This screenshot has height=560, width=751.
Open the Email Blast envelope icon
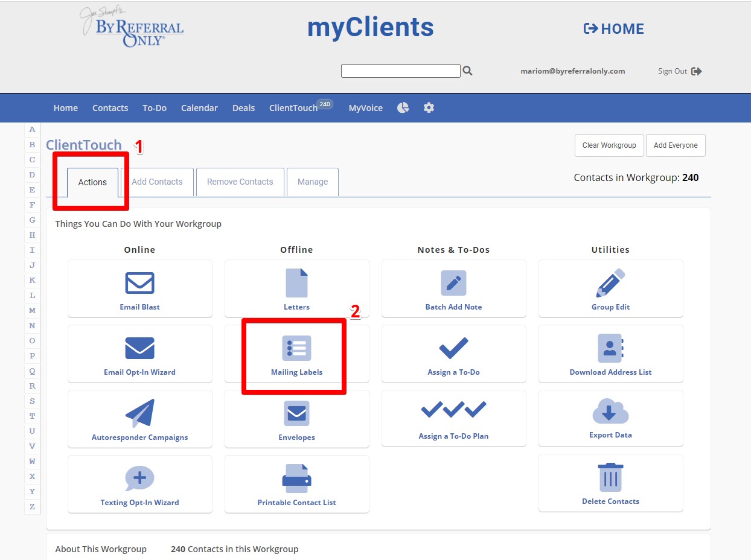(x=140, y=283)
